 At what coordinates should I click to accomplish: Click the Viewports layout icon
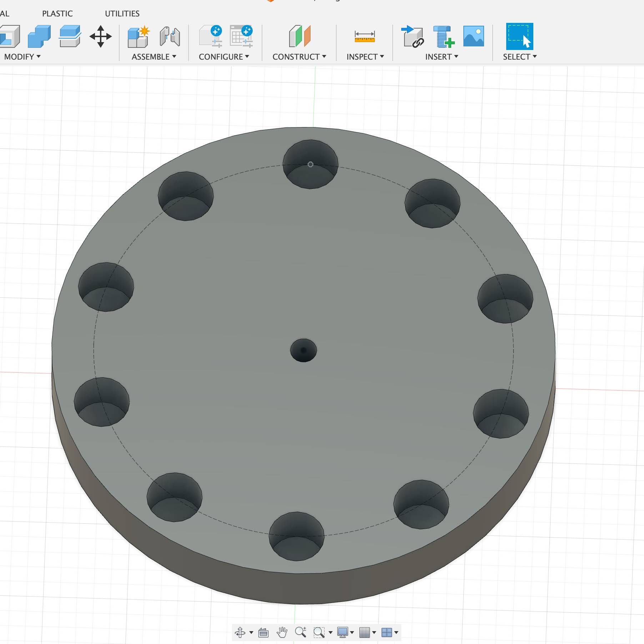click(x=387, y=633)
